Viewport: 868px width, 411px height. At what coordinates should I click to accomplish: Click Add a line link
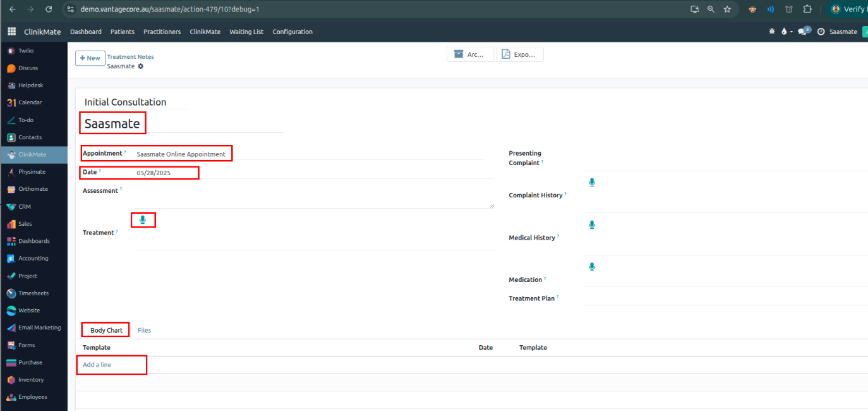97,365
